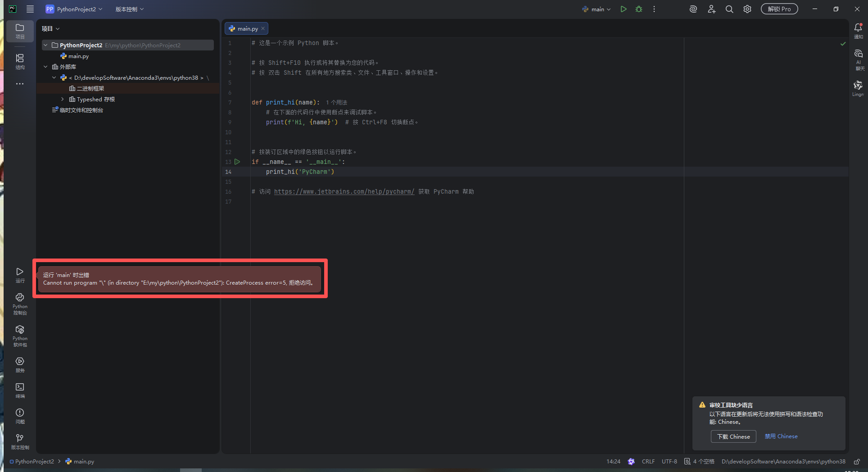The width and height of the screenshot is (868, 472).
Task: Open the version control dropdown
Action: pos(130,9)
